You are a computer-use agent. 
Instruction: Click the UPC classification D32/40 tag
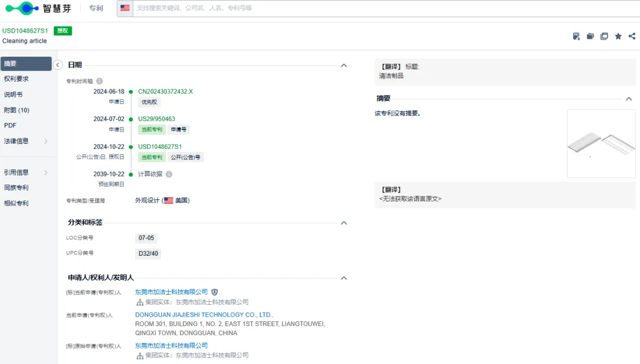coord(148,253)
